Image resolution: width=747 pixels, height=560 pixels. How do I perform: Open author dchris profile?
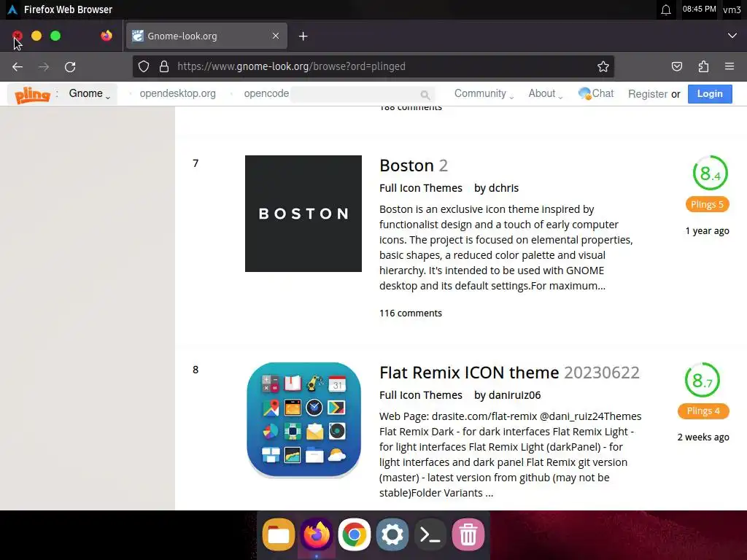503,188
